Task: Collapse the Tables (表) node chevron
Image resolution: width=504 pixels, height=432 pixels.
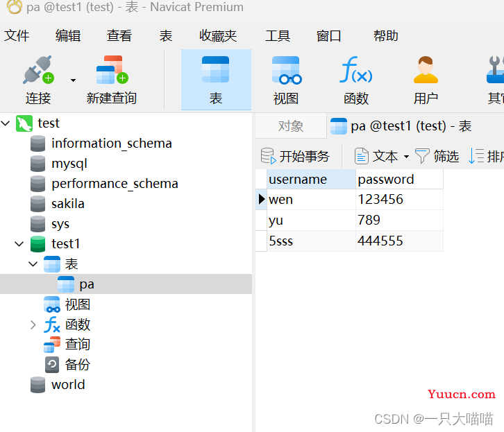Action: [33, 264]
